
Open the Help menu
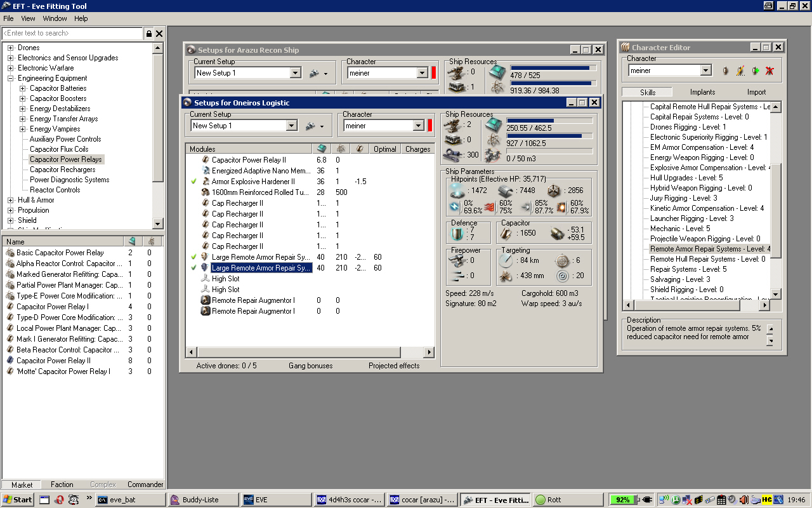coord(81,18)
